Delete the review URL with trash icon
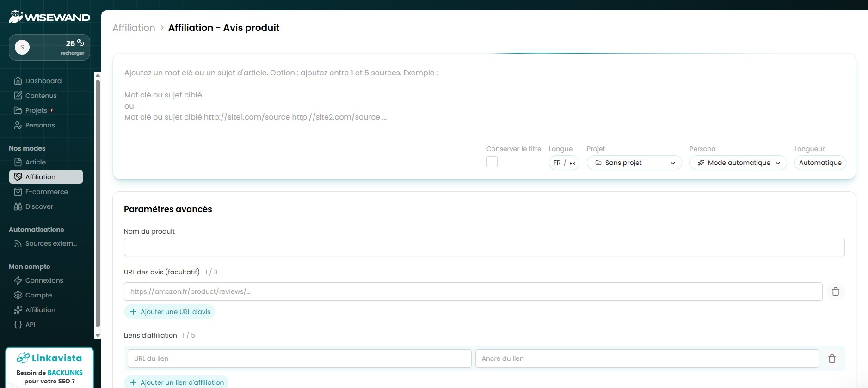This screenshot has width=868, height=388. point(835,291)
